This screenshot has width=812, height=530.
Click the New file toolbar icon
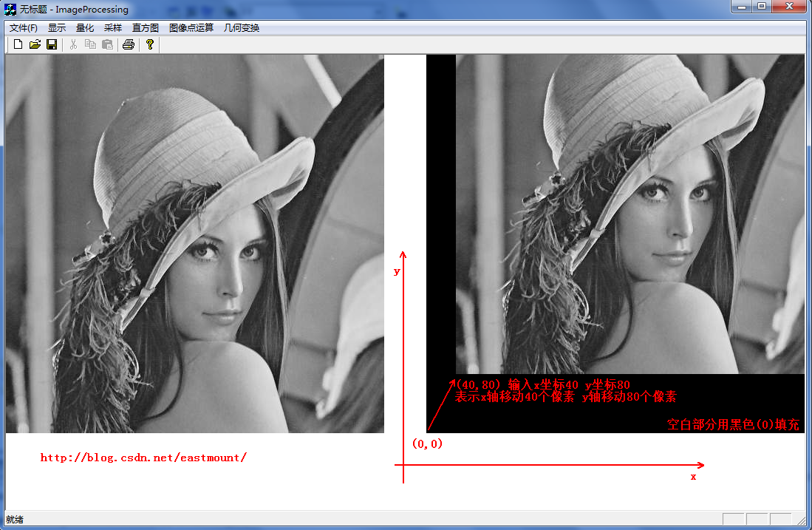click(x=18, y=44)
